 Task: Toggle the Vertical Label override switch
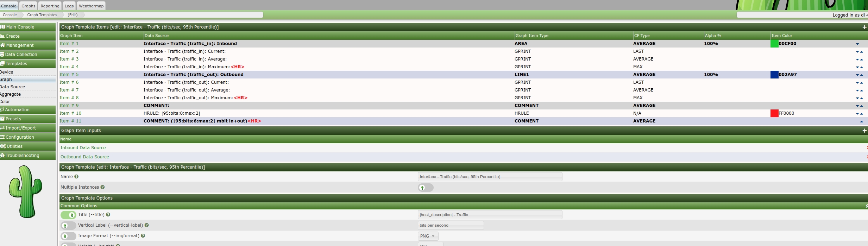pos(68,226)
